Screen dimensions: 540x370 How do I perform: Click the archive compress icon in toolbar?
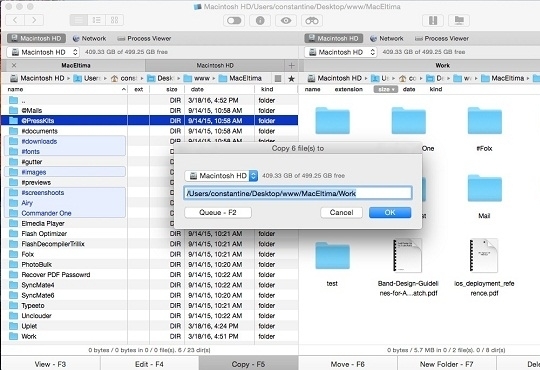433,21
